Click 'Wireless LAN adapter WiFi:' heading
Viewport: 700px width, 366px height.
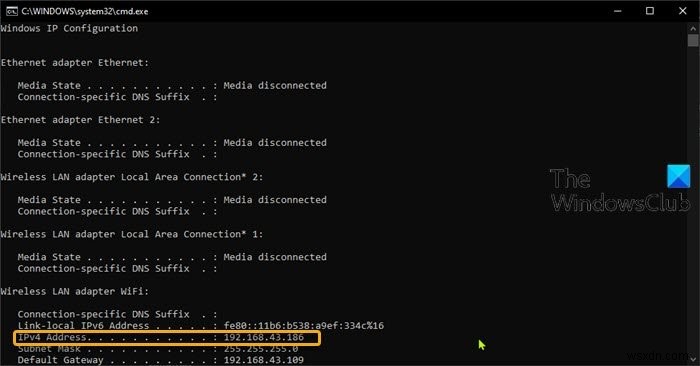[75, 291]
